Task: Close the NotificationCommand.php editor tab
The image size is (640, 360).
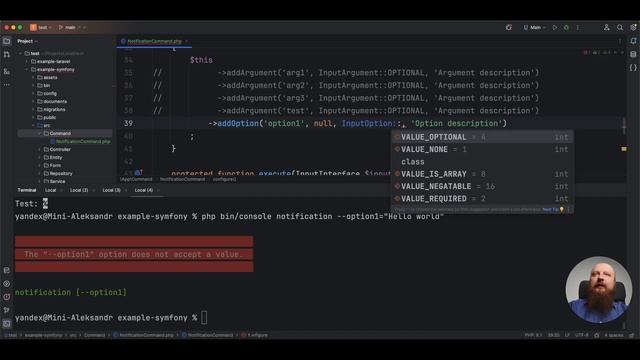Action: tap(187, 41)
